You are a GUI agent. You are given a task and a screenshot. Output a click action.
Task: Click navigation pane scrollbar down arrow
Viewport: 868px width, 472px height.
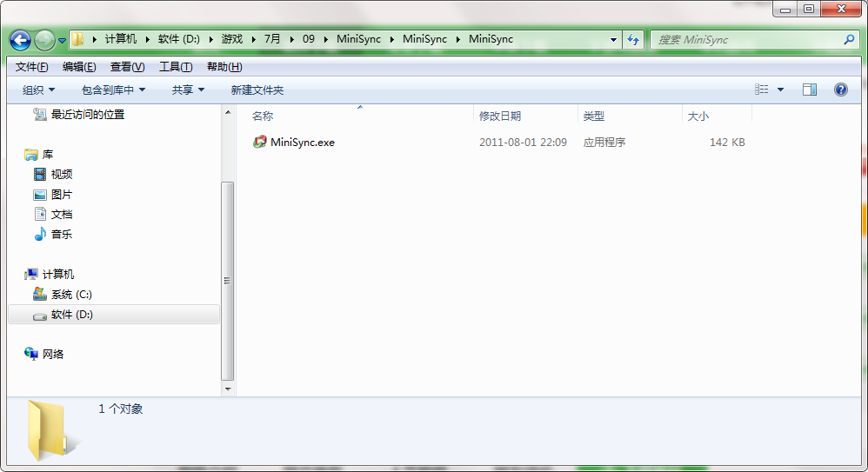coord(228,389)
